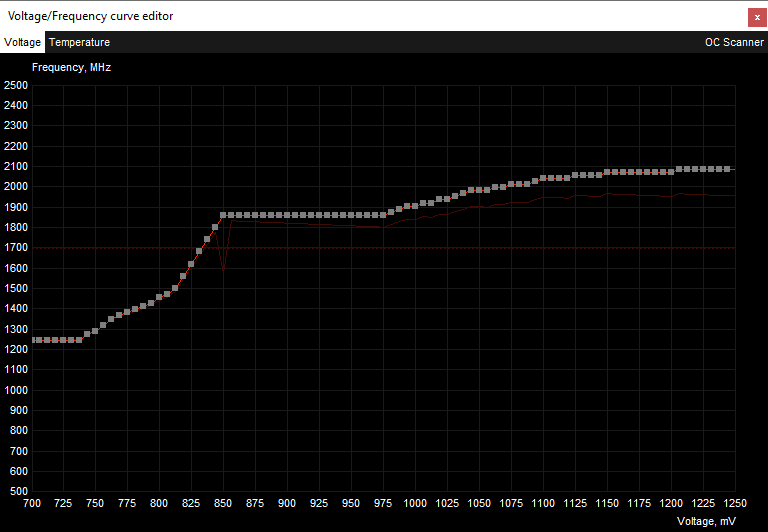Select the curve point at 1100 mV
Viewport: 768px width, 532px height.
tap(543, 178)
